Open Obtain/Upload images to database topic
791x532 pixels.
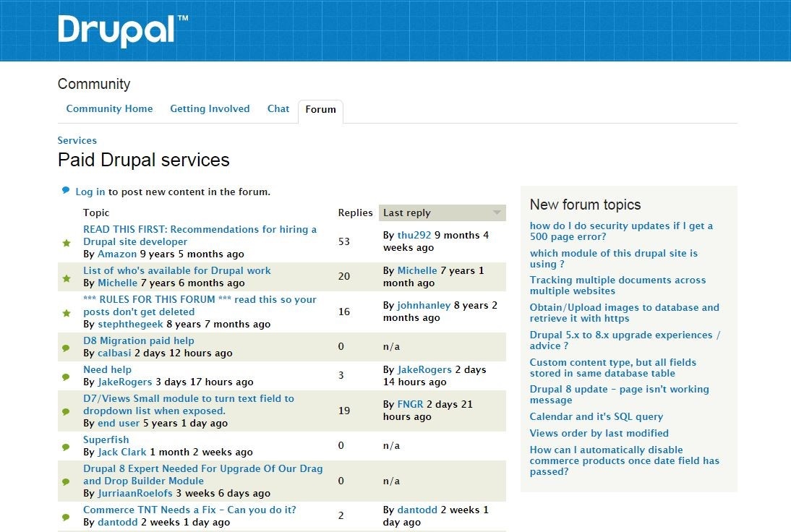click(x=625, y=313)
